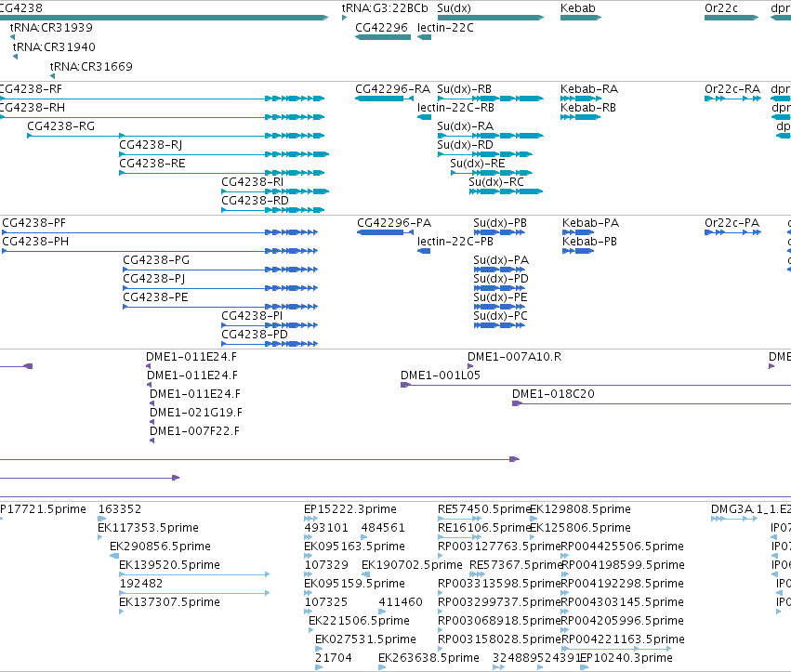Click the EK139520.5prime EST label
The image size is (791, 672).
pyautogui.click(x=169, y=565)
